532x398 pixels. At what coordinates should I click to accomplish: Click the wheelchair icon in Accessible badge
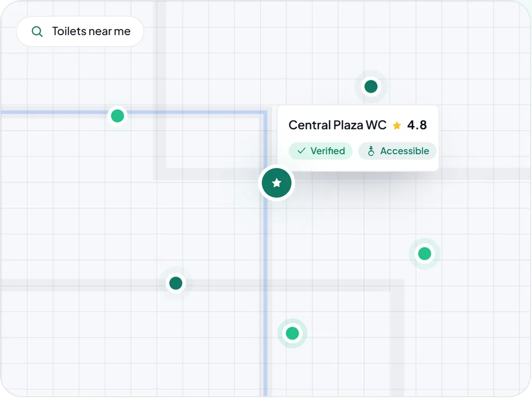tap(371, 151)
